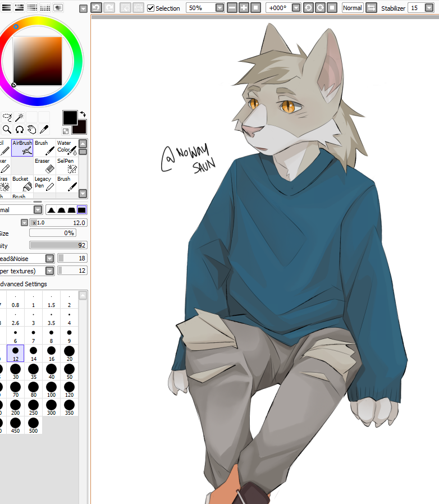This screenshot has height=504, width=439.
Task: Click the Redo arrow in toolbar
Action: 109,8
